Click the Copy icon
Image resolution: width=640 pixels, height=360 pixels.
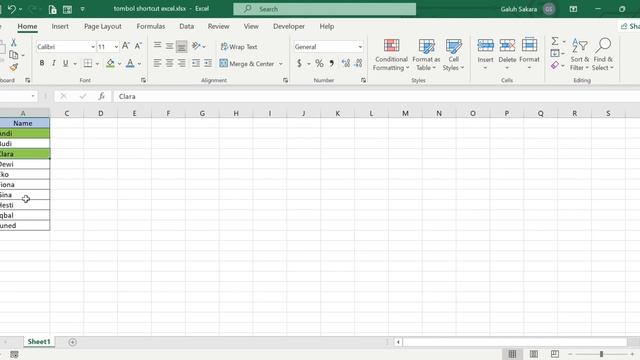13,55
